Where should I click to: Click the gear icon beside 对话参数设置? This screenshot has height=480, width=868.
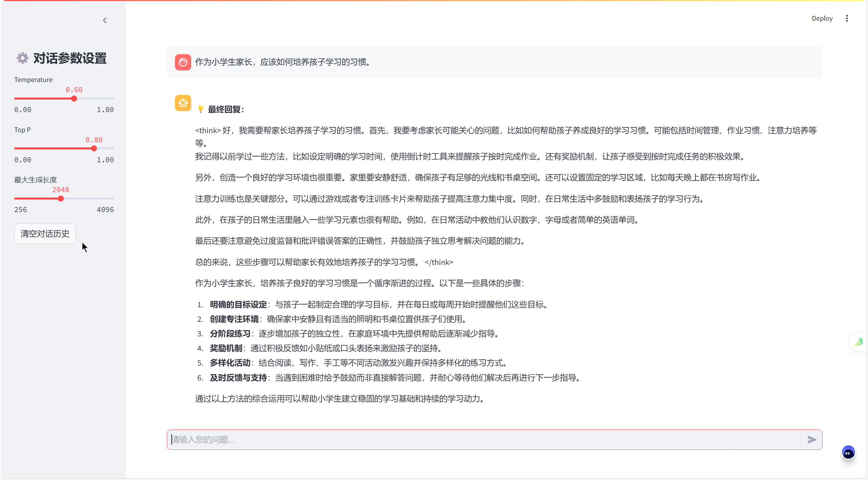click(x=22, y=58)
